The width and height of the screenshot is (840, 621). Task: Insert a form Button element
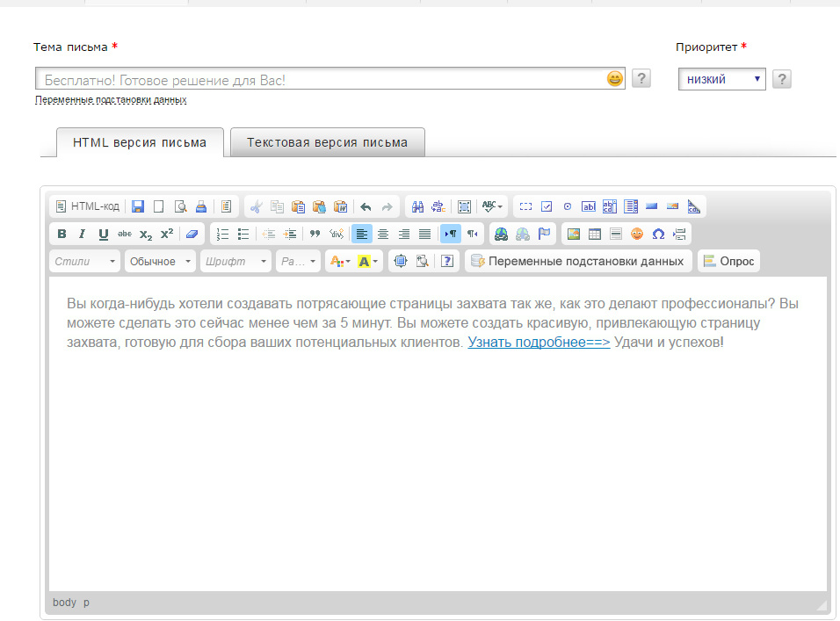coord(652,206)
